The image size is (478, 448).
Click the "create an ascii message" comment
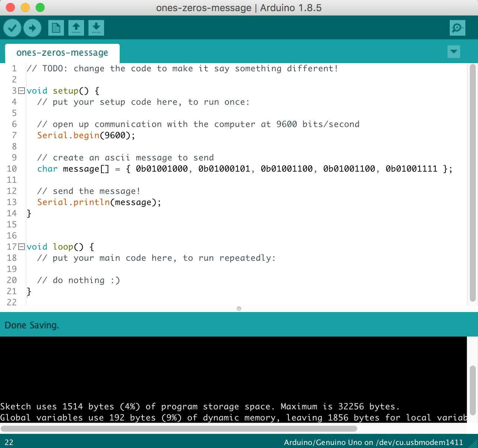[125, 158]
